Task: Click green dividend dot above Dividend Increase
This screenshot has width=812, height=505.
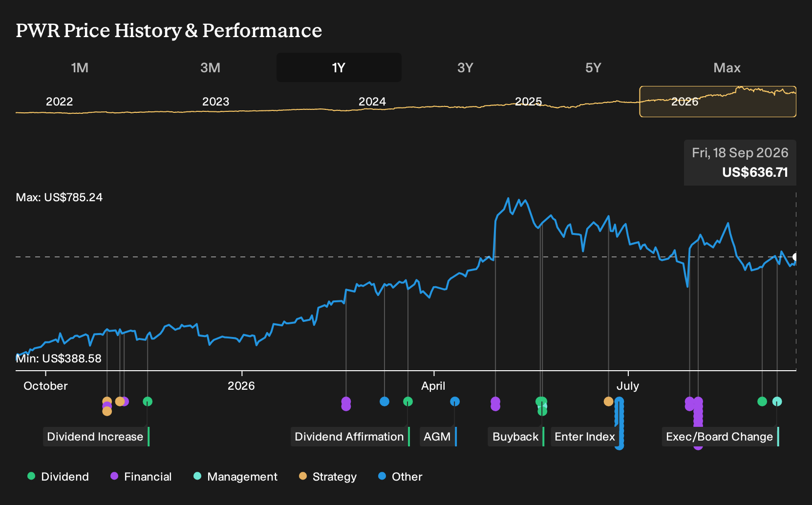Action: [148, 401]
